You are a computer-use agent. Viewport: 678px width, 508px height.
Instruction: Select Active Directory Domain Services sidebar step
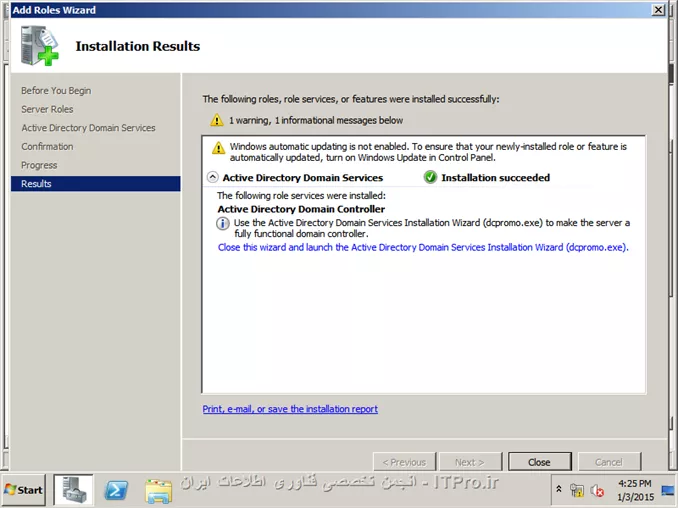point(88,128)
